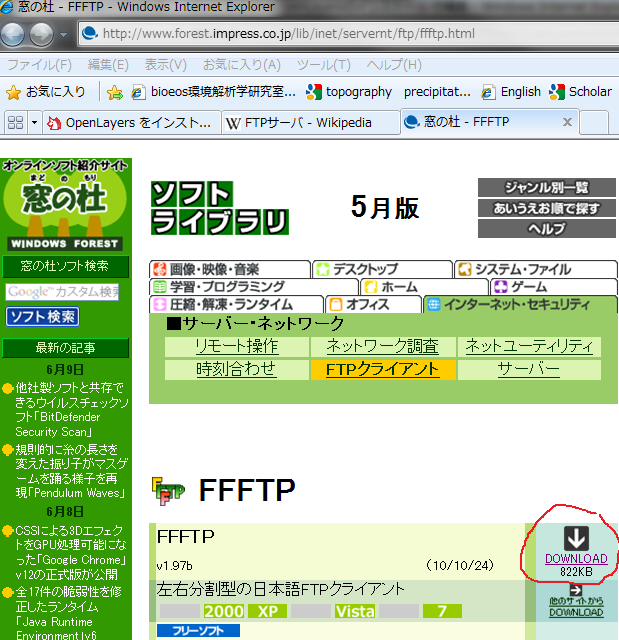Click the お気に入り star favorites button
Image resolution: width=619 pixels, height=640 pixels.
tap(46, 92)
